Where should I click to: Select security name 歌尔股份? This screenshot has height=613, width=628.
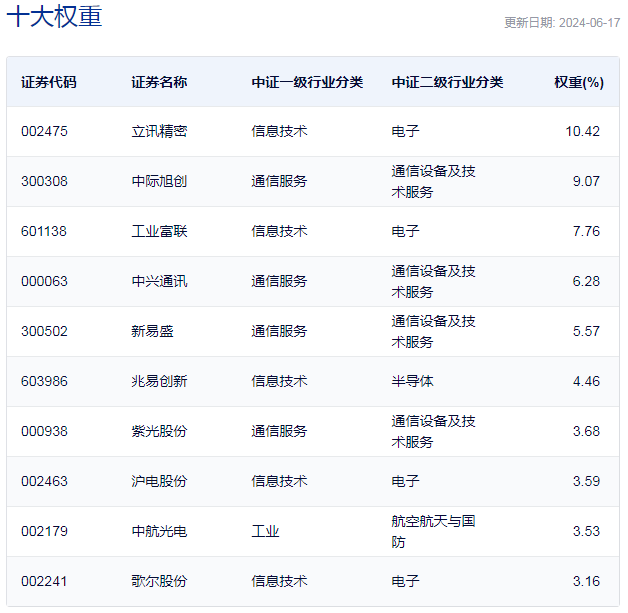[x=159, y=582]
